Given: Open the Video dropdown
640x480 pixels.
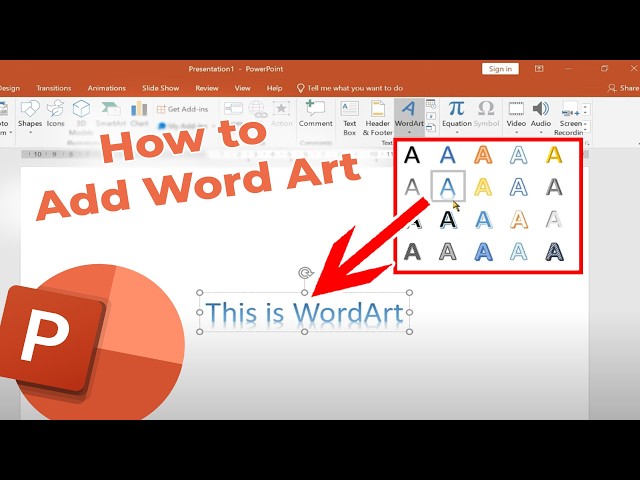Looking at the screenshot, I should 516,118.
